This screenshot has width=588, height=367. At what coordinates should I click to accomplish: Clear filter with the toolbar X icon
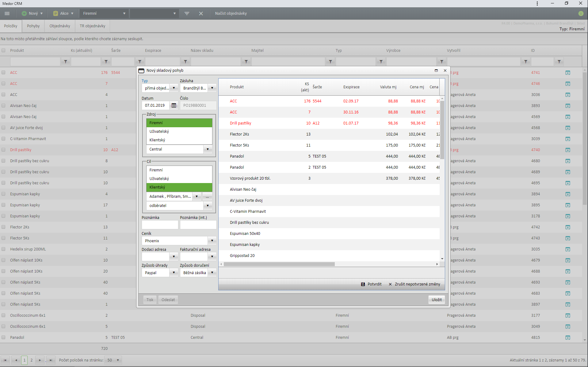click(x=201, y=13)
